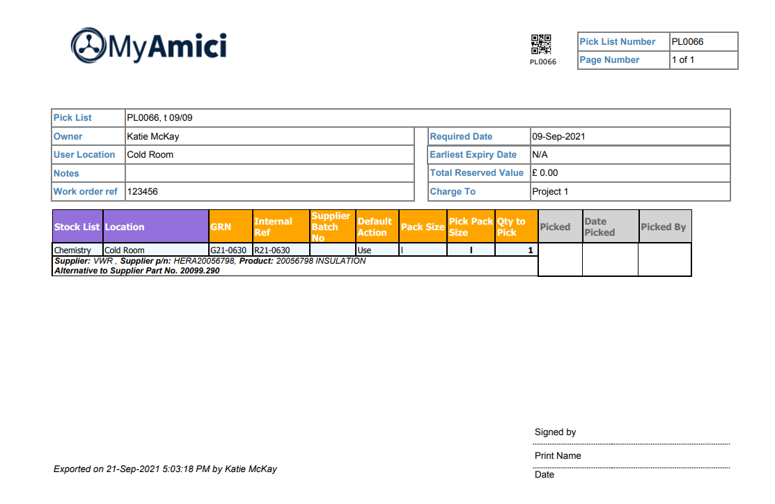The height and width of the screenshot is (504, 775).
Task: Click the empty Picked cell for Chemistry row
Action: tap(560, 259)
